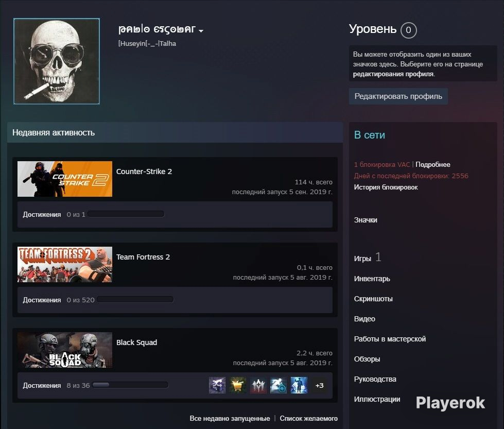Click the 0 из 520 achievements count

point(81,300)
